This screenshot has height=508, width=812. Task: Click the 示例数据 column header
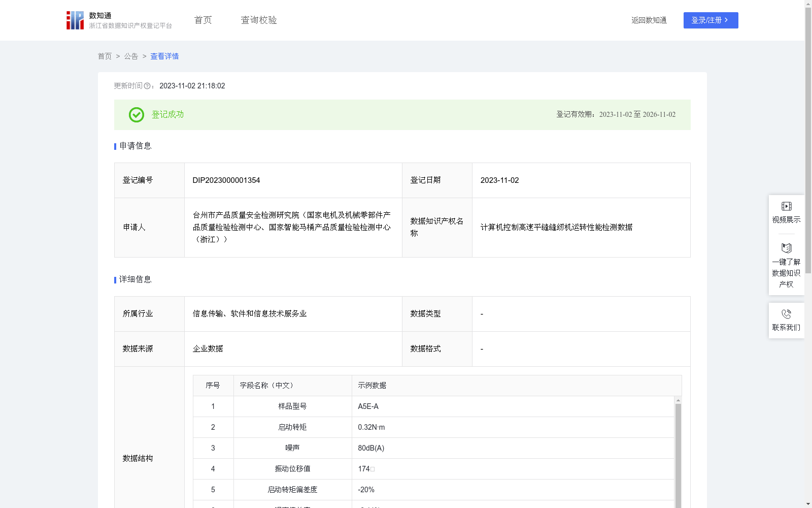coord(517,386)
